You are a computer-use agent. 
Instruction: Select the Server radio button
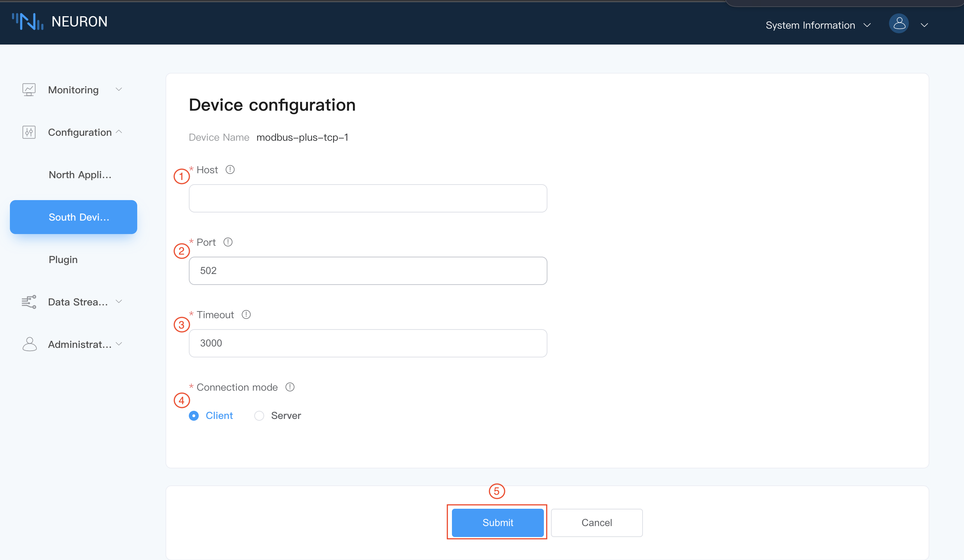click(x=259, y=415)
